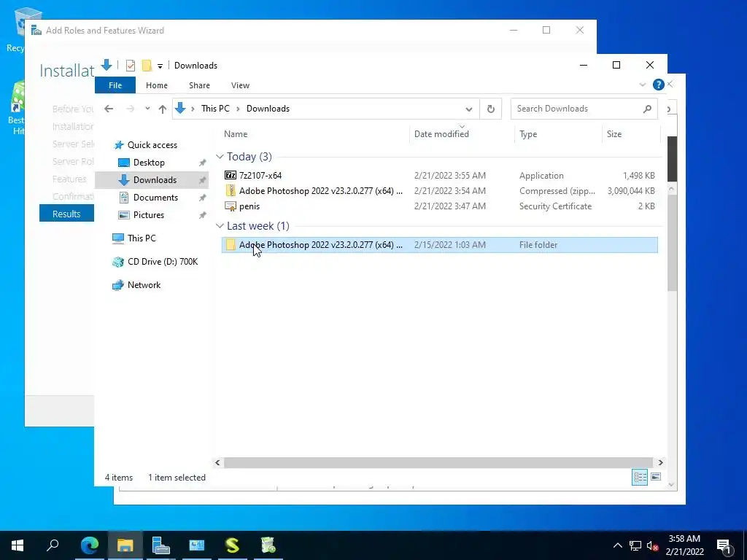Select Pictures in the navigation pane

coord(148,215)
